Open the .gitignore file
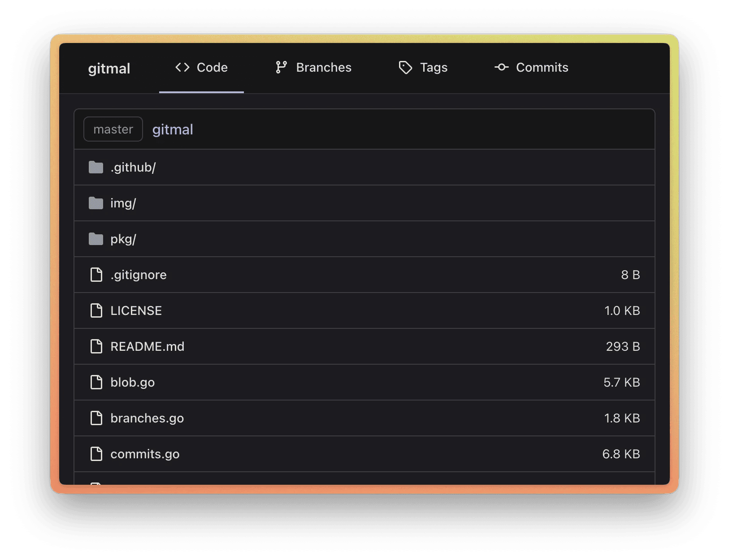 click(x=139, y=275)
